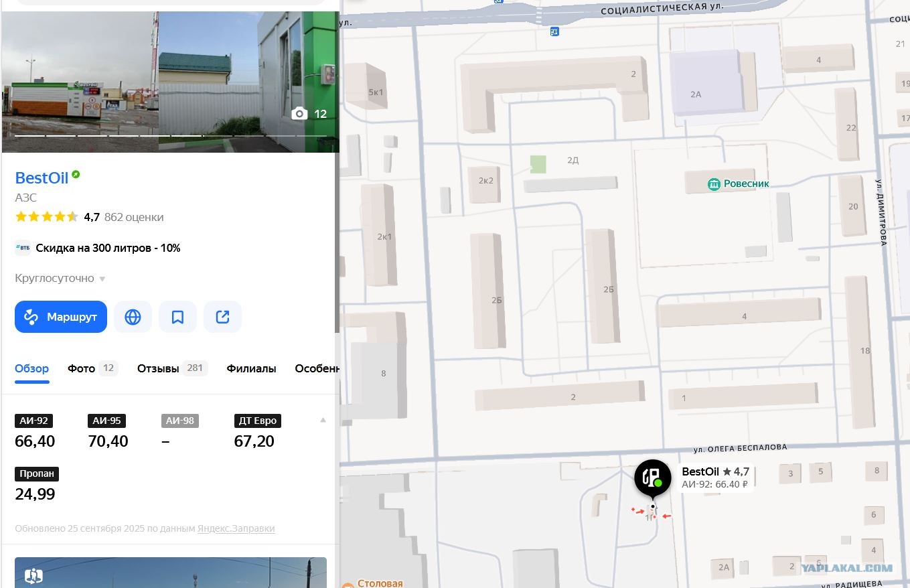Click the side panel vertical scrollbar
Image resolution: width=910 pixels, height=588 pixels.
pyautogui.click(x=337, y=241)
